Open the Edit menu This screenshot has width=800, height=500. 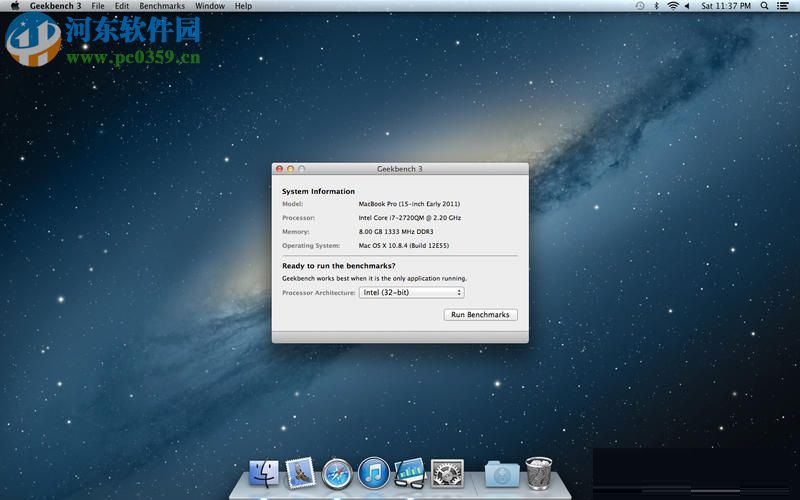click(x=122, y=6)
